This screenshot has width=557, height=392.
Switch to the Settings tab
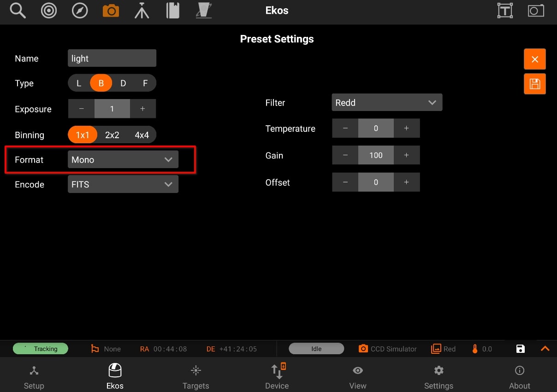point(439,377)
